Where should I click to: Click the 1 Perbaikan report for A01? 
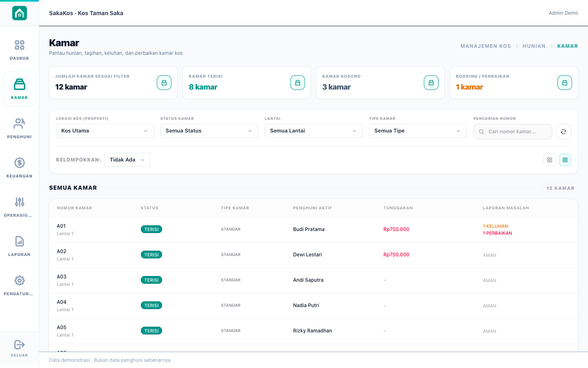click(497, 233)
